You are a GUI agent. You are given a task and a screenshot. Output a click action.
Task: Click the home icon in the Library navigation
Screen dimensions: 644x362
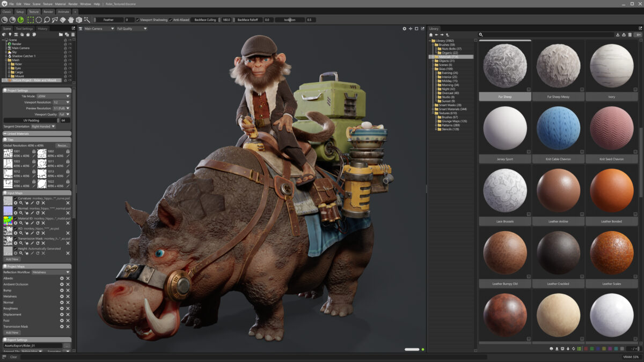tap(430, 34)
